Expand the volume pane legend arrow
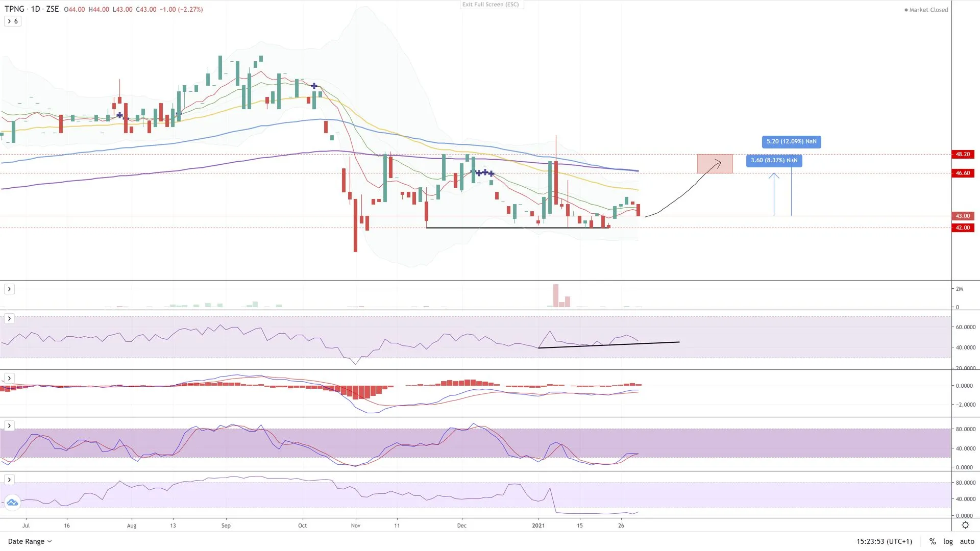The width and height of the screenshot is (980, 551). (x=9, y=289)
